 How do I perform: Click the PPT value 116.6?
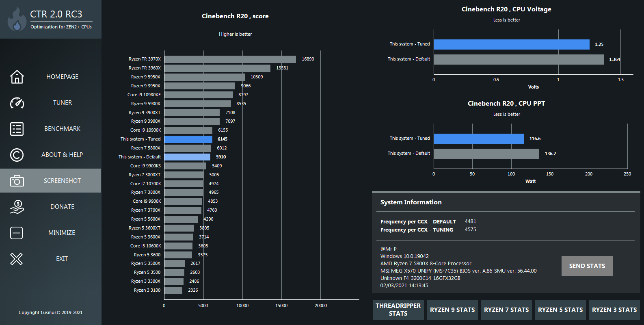[x=535, y=139]
